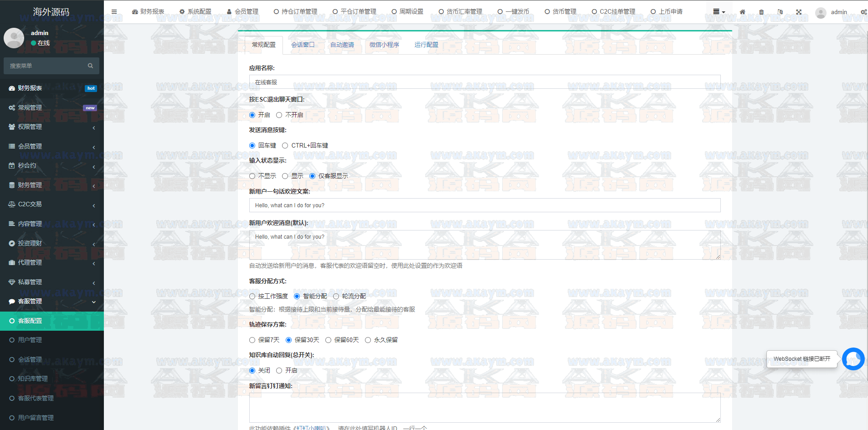The height and width of the screenshot is (430, 868).
Task: Switch to the 会话窗口 tab
Action: pyautogui.click(x=303, y=45)
